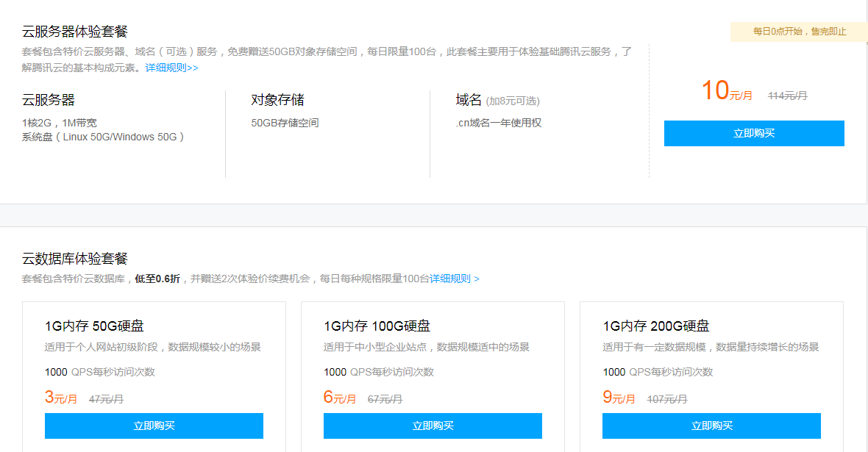
Task: Click 立即购买 under the 1G内存 100G硬盘 plan
Action: (433, 426)
